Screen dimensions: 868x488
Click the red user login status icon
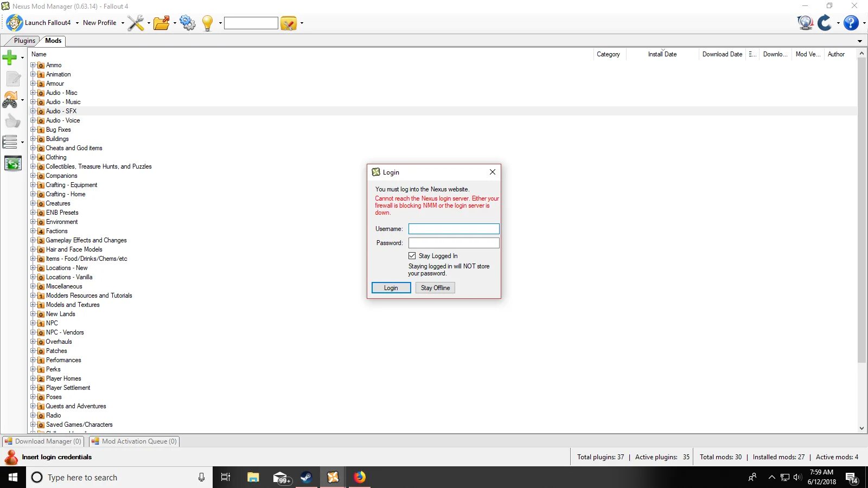pos(11,457)
